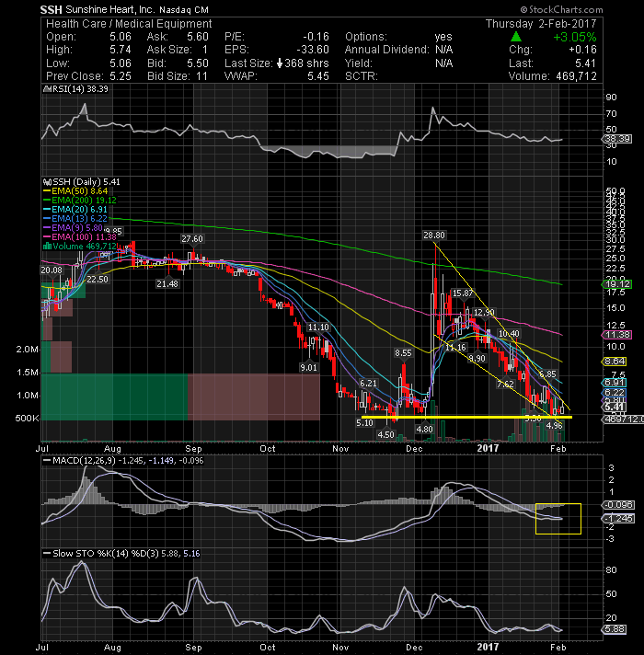Click the 9.01 low price label

click(308, 368)
